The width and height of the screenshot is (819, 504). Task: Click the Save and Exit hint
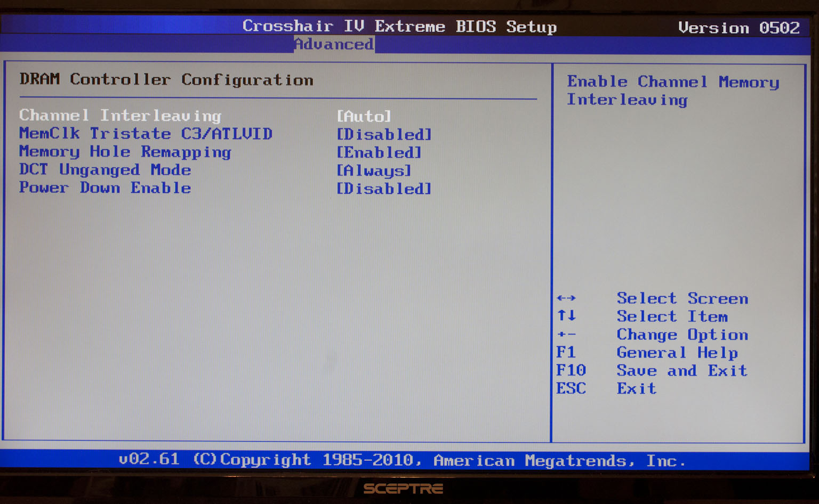(682, 371)
